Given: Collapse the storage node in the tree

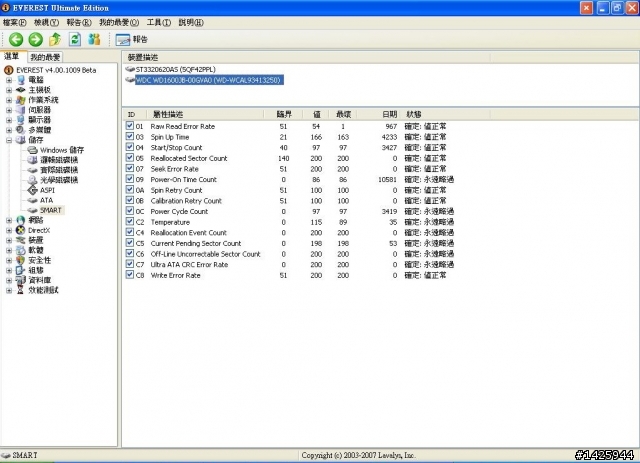Looking at the screenshot, I should 9,140.
